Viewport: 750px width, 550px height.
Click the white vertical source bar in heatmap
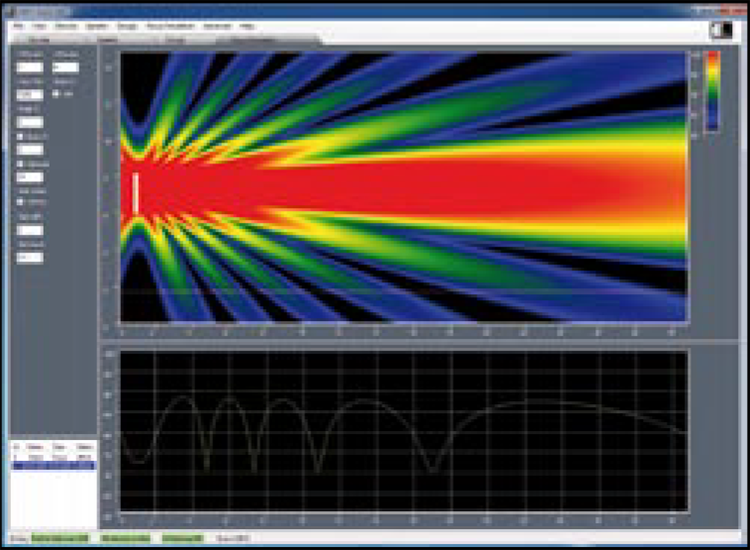pyautogui.click(x=136, y=193)
